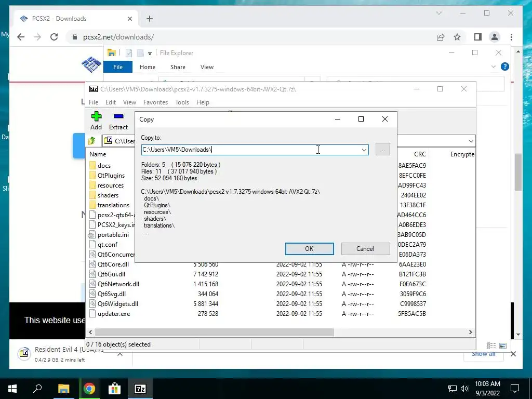Open the Windows Start menu
Image resolution: width=532 pixels, height=399 pixels.
click(x=12, y=389)
